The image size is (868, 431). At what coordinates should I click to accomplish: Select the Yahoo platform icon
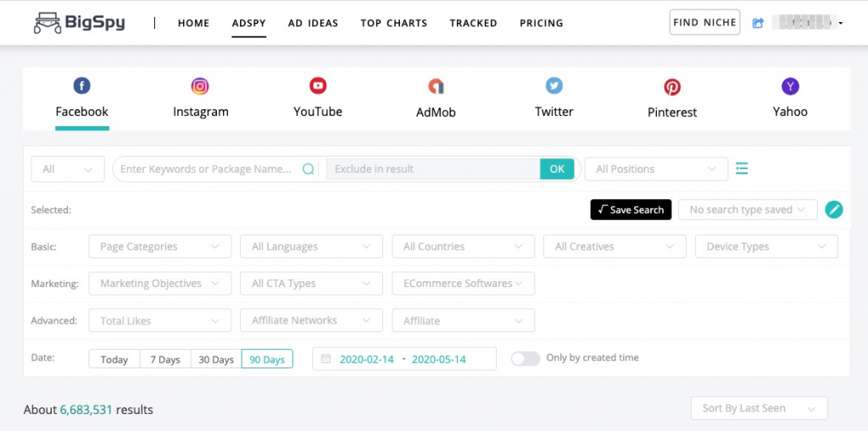coord(790,86)
